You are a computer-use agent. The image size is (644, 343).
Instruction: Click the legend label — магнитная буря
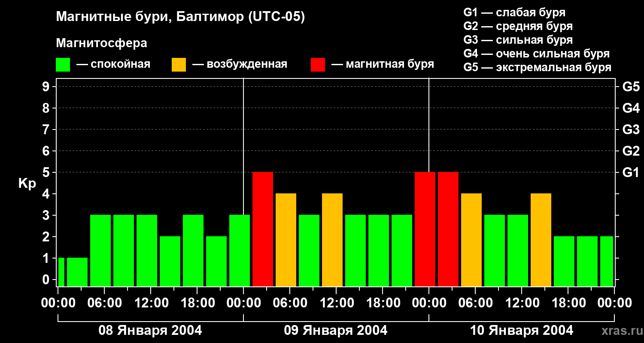[383, 64]
